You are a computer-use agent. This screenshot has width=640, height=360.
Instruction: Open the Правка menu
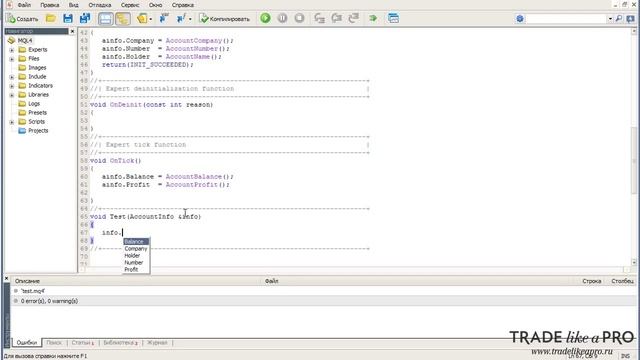tap(49, 5)
